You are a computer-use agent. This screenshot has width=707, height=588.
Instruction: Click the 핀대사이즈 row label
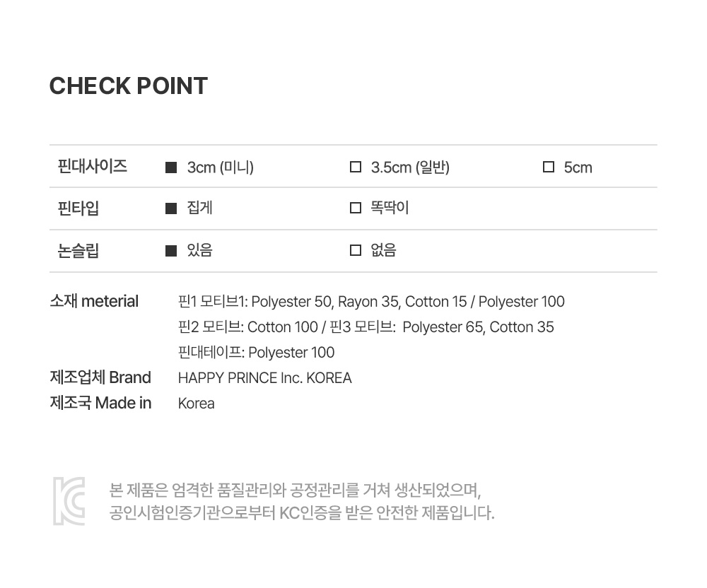(93, 167)
